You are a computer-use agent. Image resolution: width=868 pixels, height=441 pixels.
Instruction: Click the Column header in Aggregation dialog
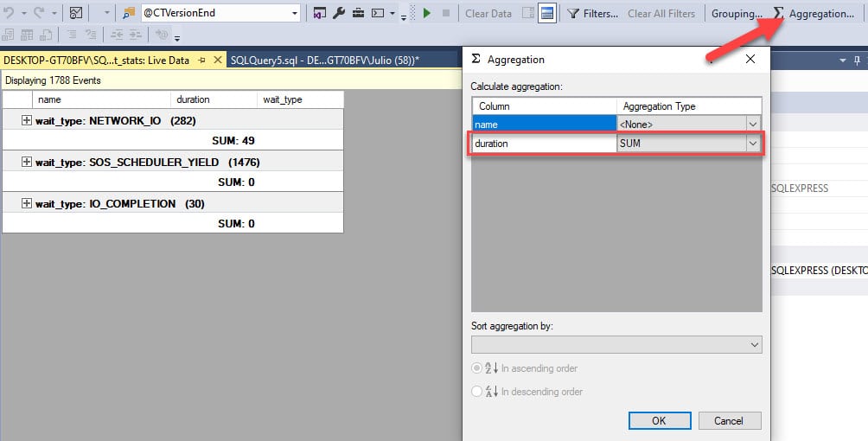(x=545, y=106)
